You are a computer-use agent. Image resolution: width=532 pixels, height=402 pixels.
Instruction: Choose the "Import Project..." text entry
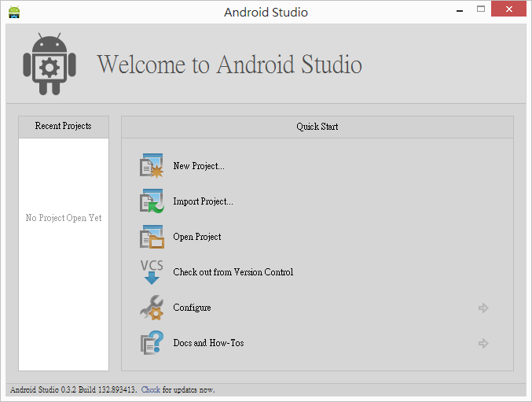[203, 201]
